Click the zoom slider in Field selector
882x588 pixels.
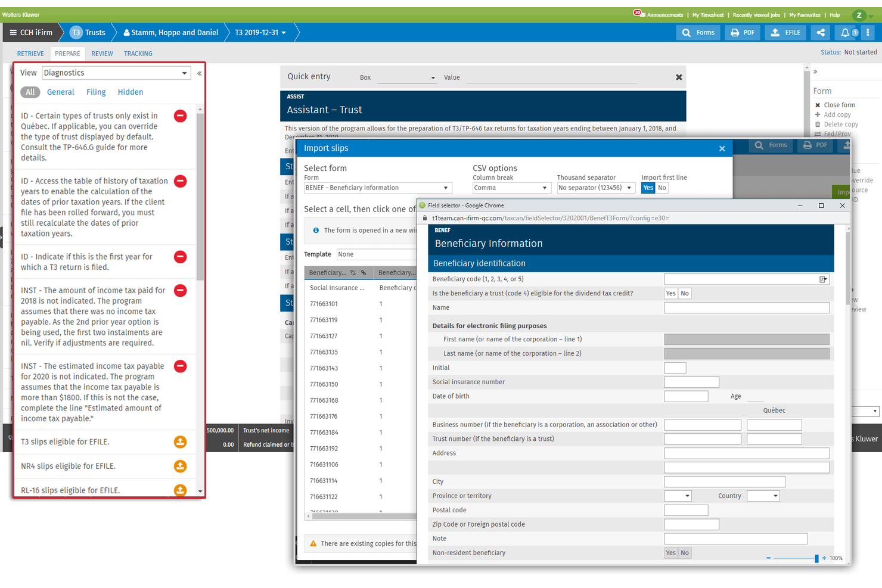coord(796,558)
